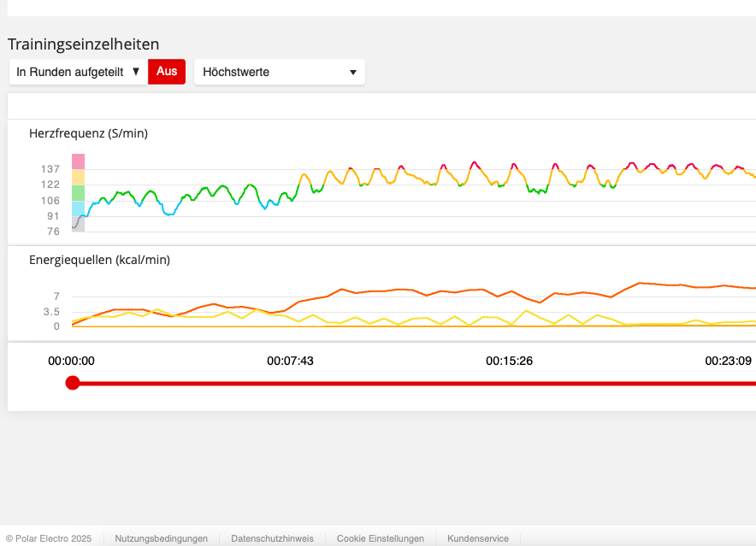Pick the green heart rate zone swatch
The height and width of the screenshot is (546, 756).
(78, 193)
